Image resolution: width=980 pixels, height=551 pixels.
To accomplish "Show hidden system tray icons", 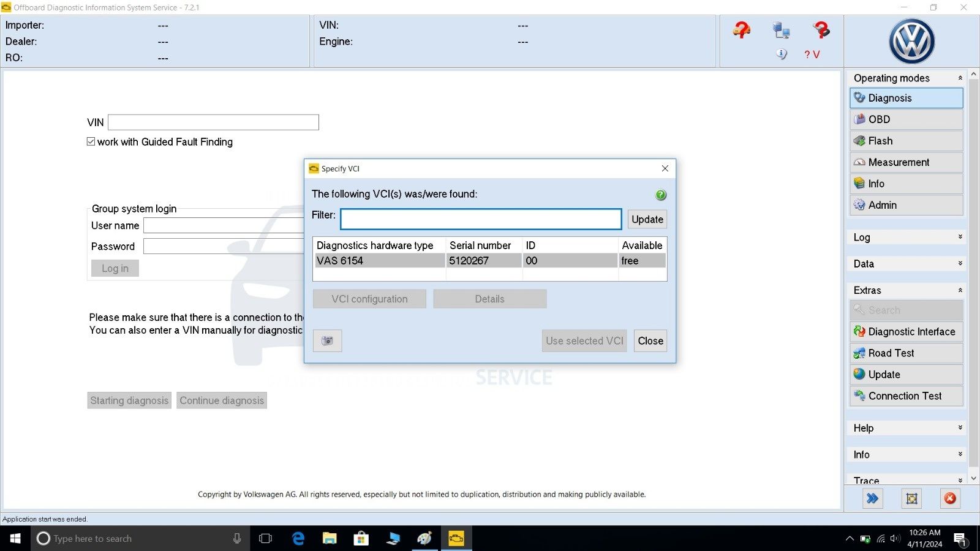I will (850, 539).
